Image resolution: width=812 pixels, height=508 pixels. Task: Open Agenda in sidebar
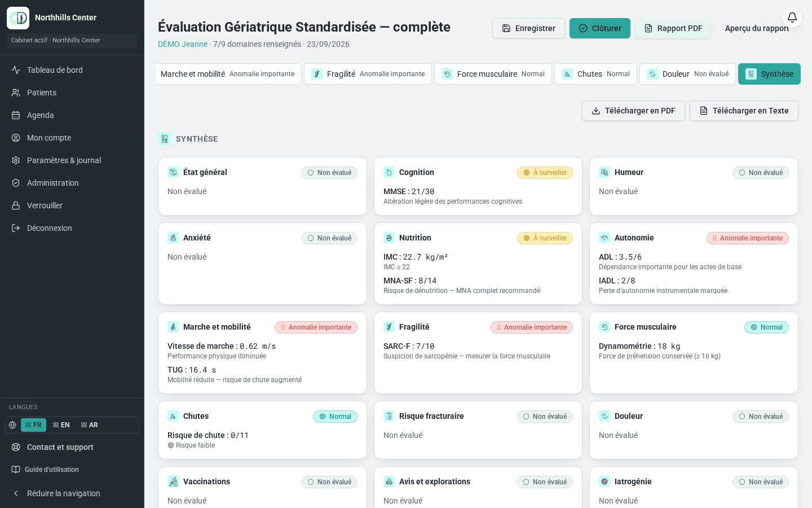tap(72, 115)
